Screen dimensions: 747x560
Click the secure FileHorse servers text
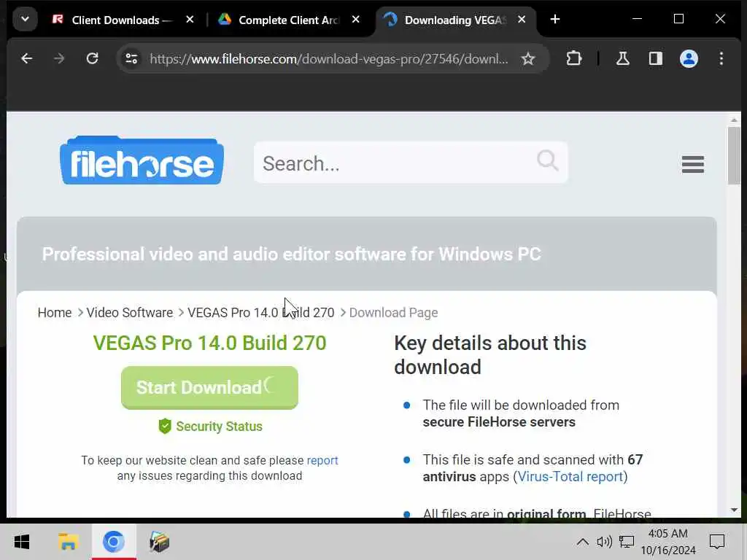(x=499, y=422)
